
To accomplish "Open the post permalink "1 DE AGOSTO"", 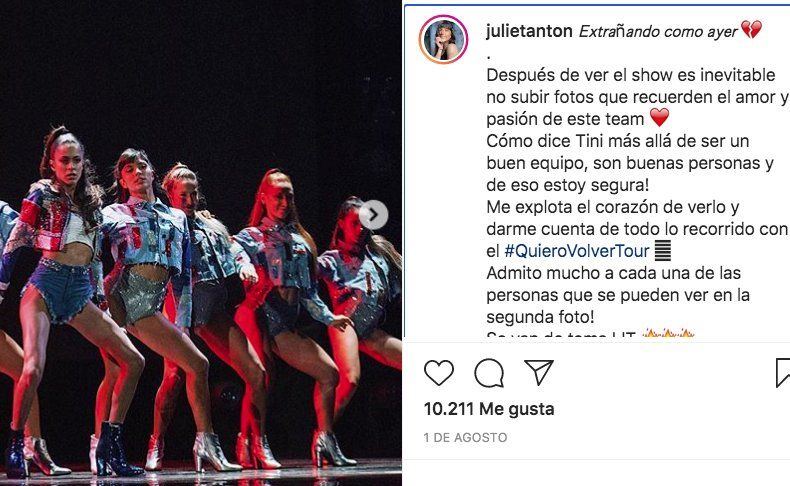I will 466,438.
